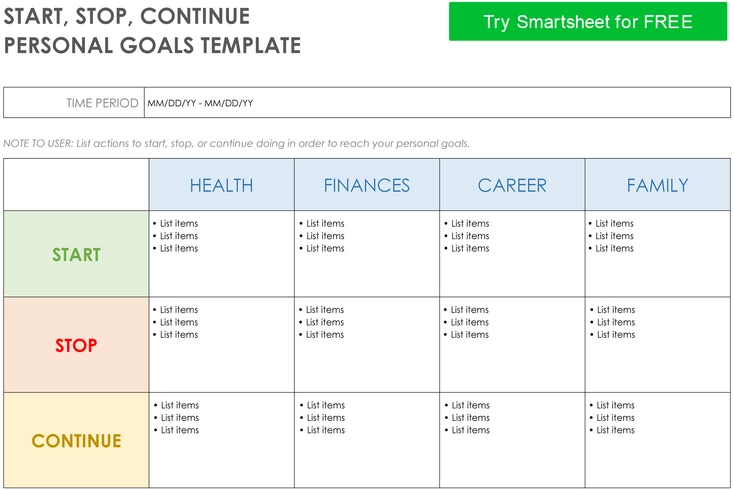This screenshot has height=490, width=734.
Task: Select the MM/DD/YY time period field
Action: click(437, 102)
